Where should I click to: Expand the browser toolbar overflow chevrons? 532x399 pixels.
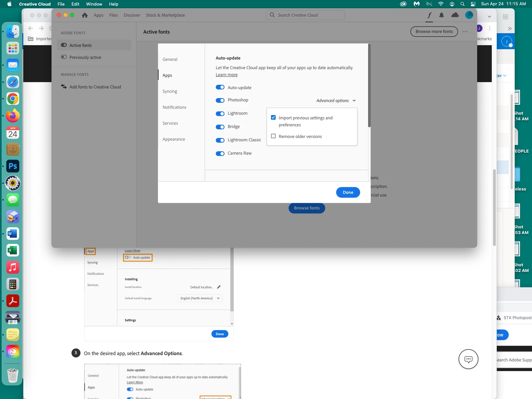510,29
